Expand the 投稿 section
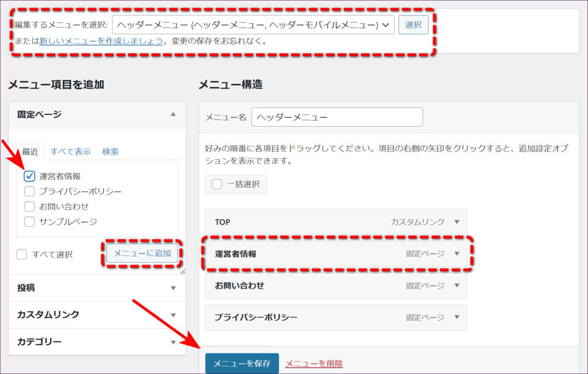Image resolution: width=588 pixels, height=374 pixels. click(173, 288)
